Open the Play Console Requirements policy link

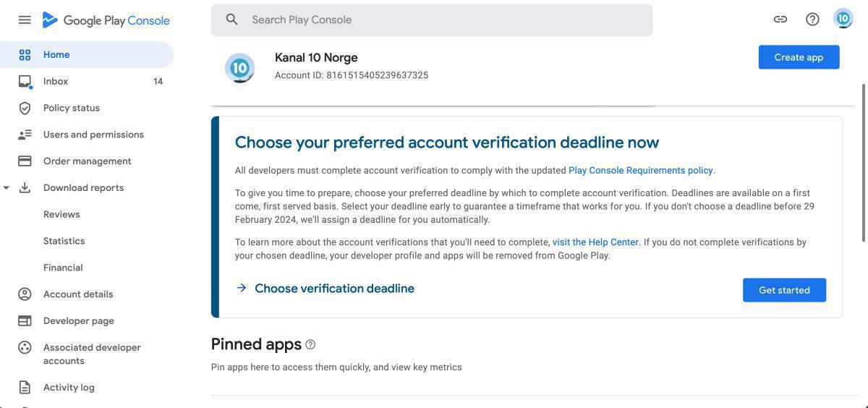640,171
